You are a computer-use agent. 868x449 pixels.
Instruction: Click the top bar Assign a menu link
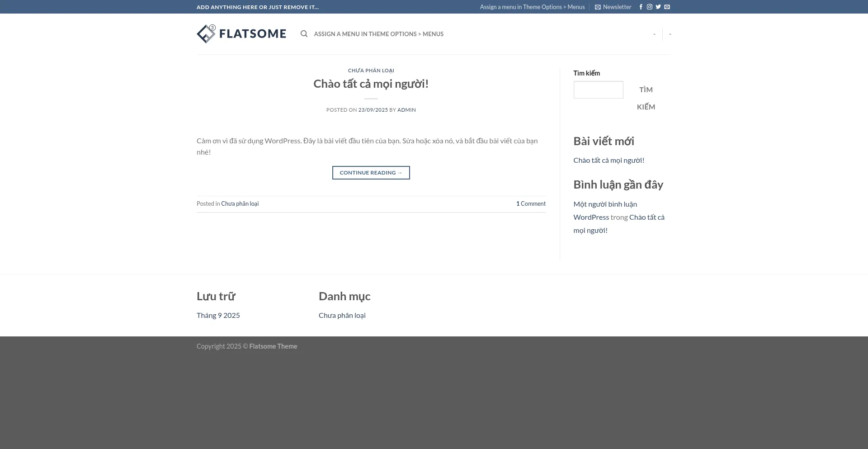point(532,7)
